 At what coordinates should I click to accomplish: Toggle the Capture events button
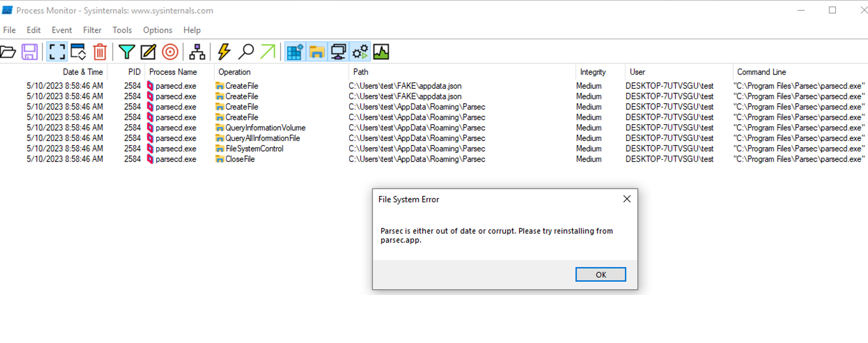57,52
